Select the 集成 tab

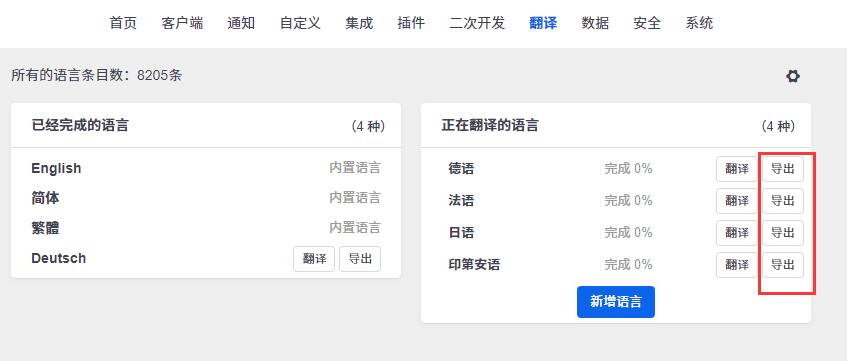tap(359, 23)
